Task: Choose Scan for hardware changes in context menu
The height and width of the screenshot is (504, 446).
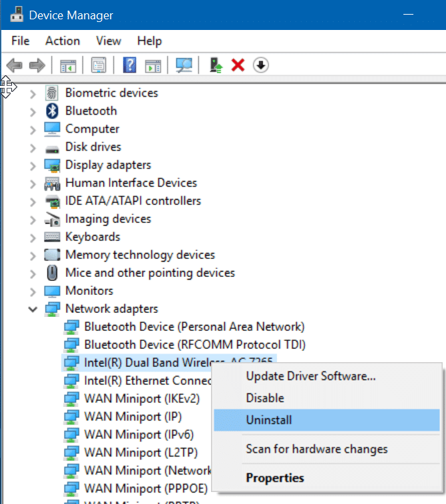Action: [326, 449]
